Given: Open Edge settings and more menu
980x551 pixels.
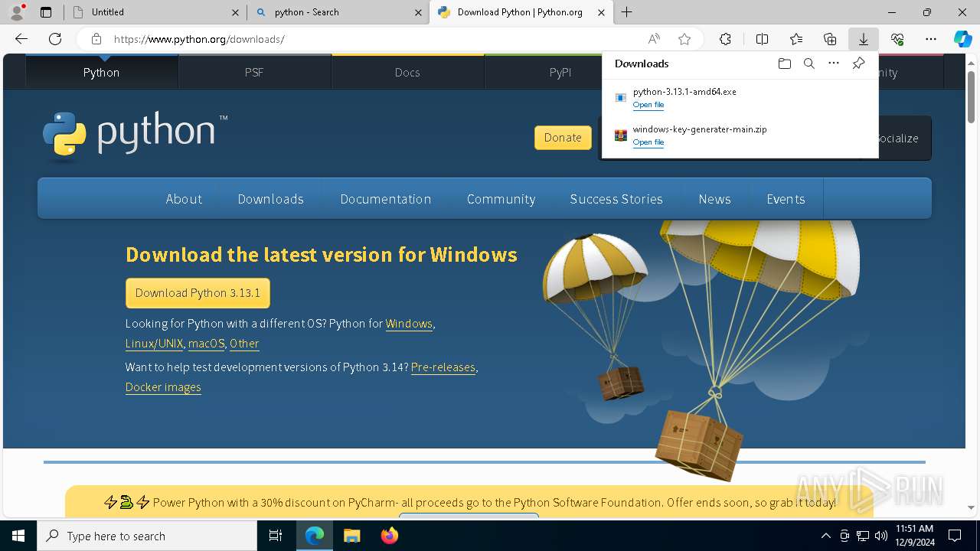Looking at the screenshot, I should click(x=931, y=39).
